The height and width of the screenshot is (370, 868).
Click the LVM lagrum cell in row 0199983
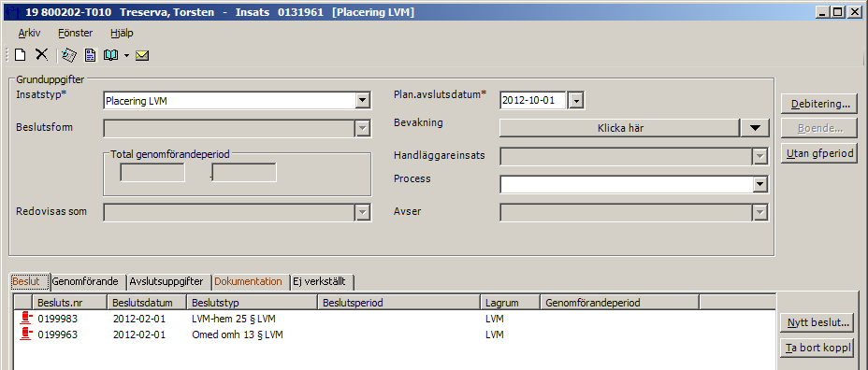[495, 320]
